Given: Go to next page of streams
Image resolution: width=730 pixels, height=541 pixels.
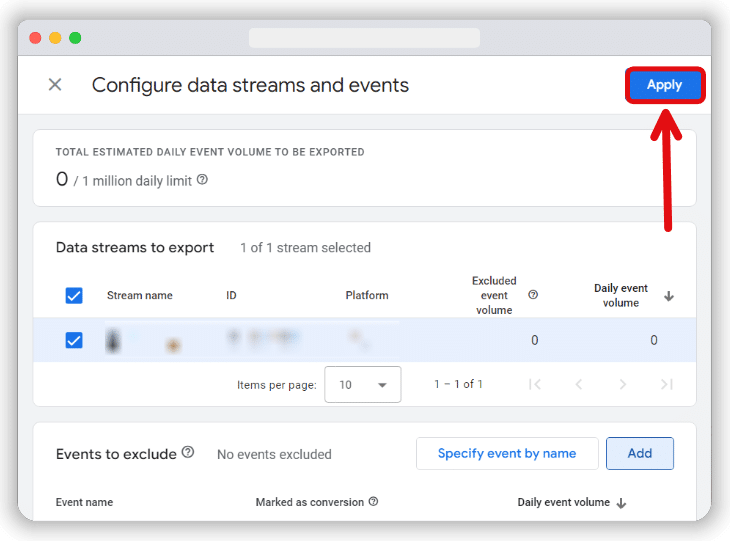Looking at the screenshot, I should pyautogui.click(x=622, y=384).
